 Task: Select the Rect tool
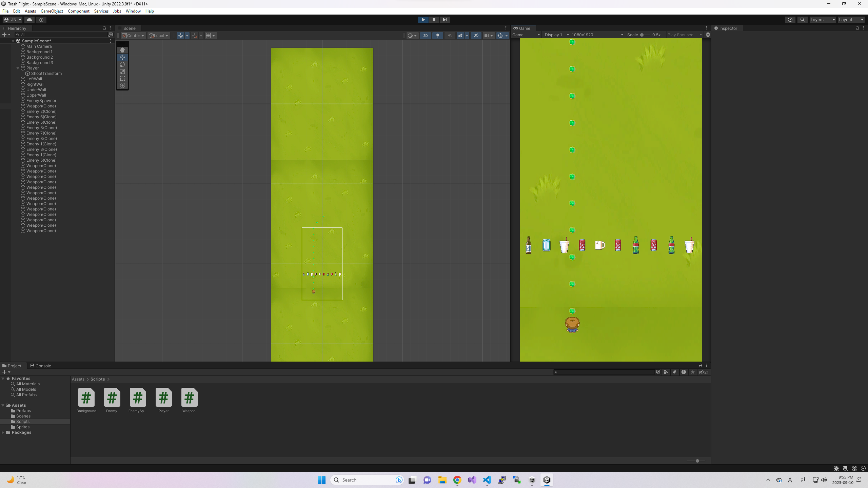click(122, 79)
